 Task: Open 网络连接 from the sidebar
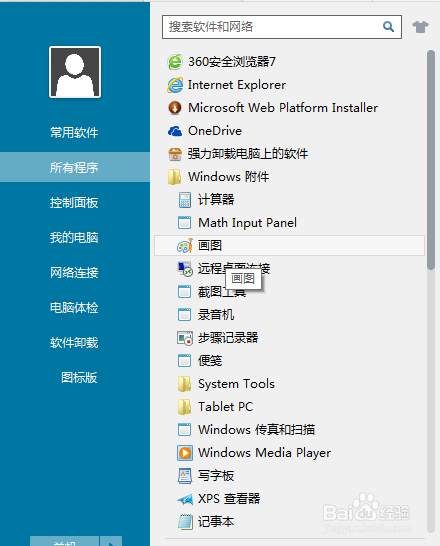click(74, 273)
